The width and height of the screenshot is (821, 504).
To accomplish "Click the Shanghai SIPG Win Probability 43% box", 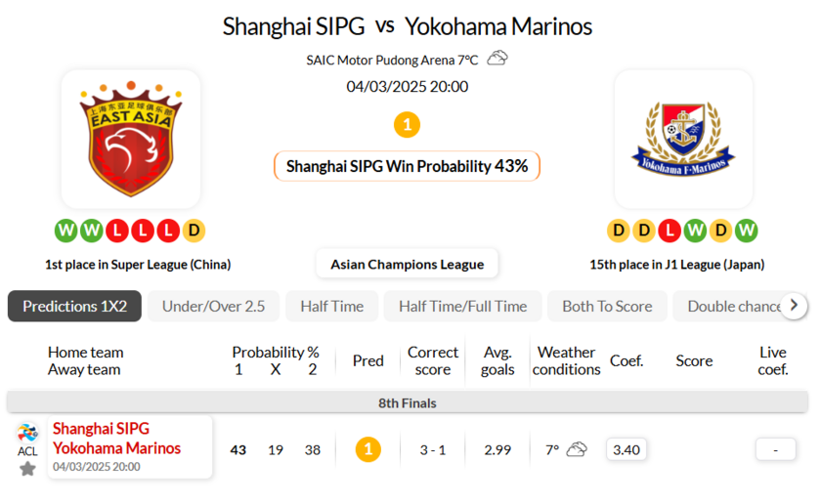I will [x=407, y=166].
